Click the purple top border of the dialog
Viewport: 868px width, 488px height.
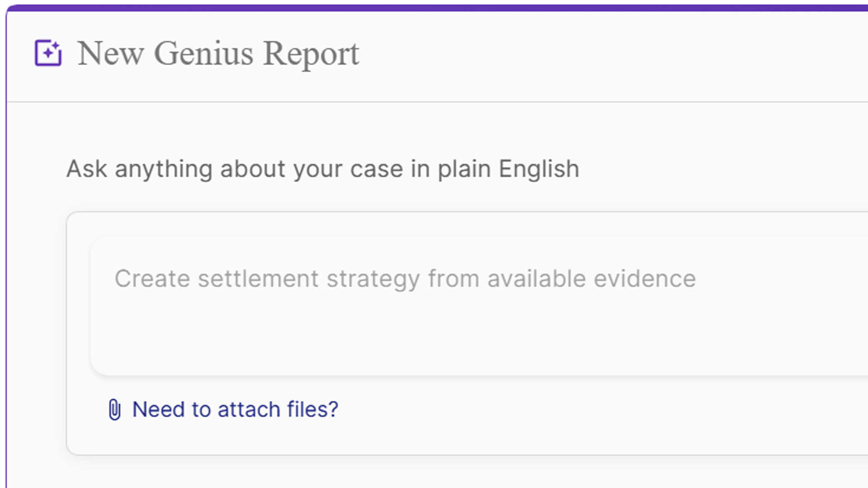coord(434,8)
